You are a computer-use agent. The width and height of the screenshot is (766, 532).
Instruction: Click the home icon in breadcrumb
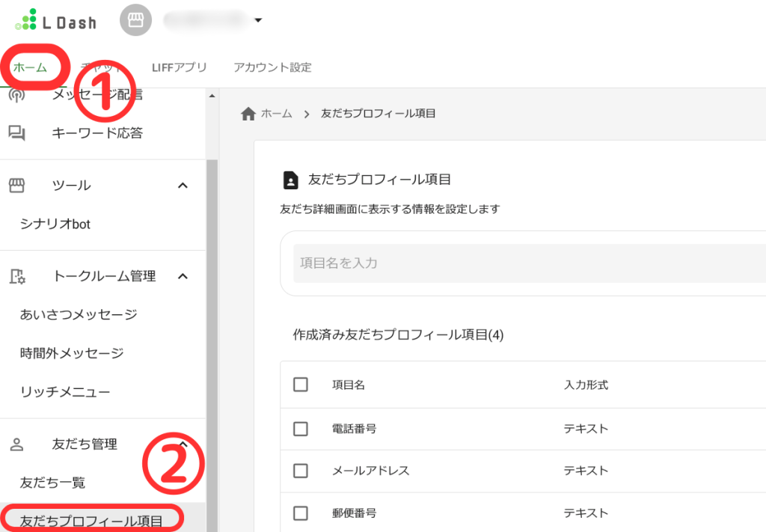248,114
